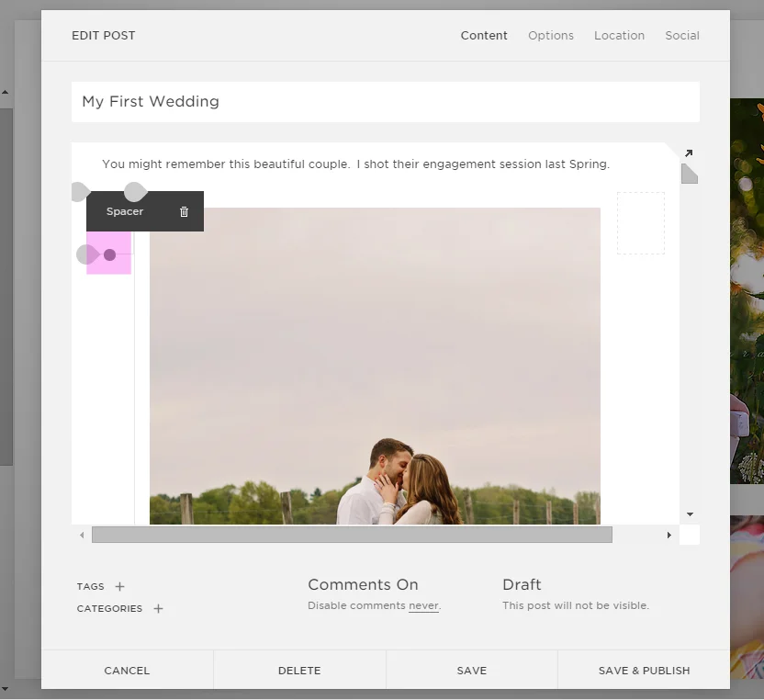Expand the editor to fullscreen arrow
This screenshot has height=700, width=764.
689,153
